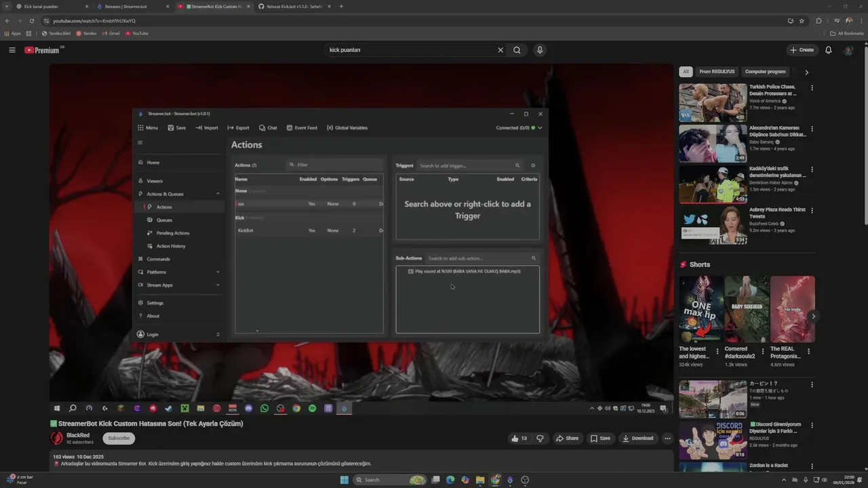Reload the page in Chrome
Viewport: 868px width, 488px height.
[x=31, y=21]
